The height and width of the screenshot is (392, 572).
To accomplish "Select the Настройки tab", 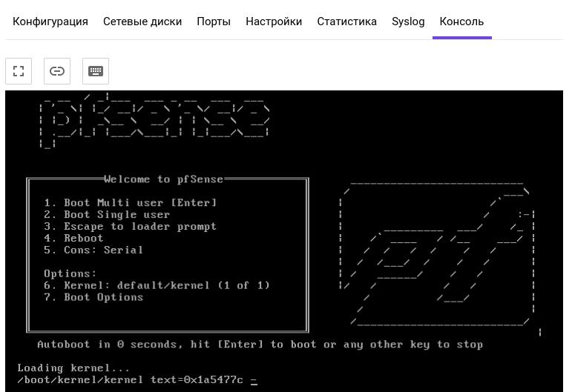I will [274, 21].
